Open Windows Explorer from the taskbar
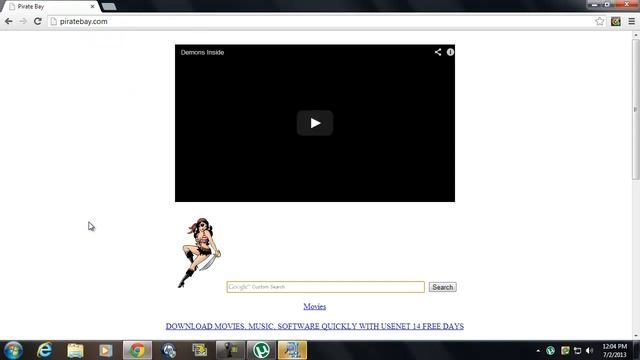Viewport: 640px width, 360px height. pos(75,350)
